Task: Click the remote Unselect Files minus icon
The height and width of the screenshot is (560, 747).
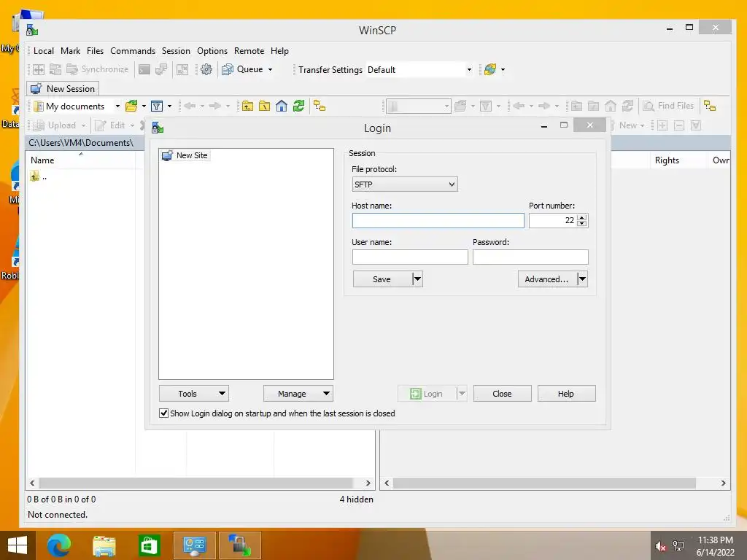Action: click(679, 125)
